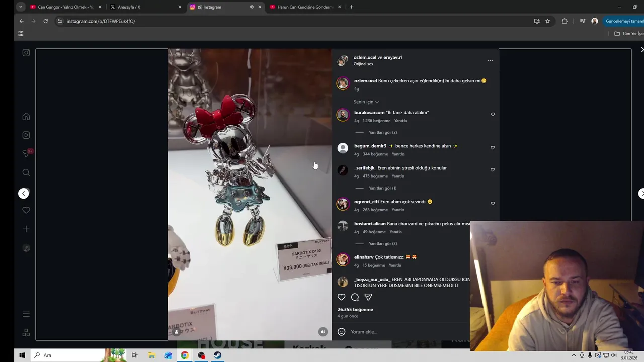The width and height of the screenshot is (644, 362).
Task: Open the hamburger More menu in sidebar
Action: (26, 314)
